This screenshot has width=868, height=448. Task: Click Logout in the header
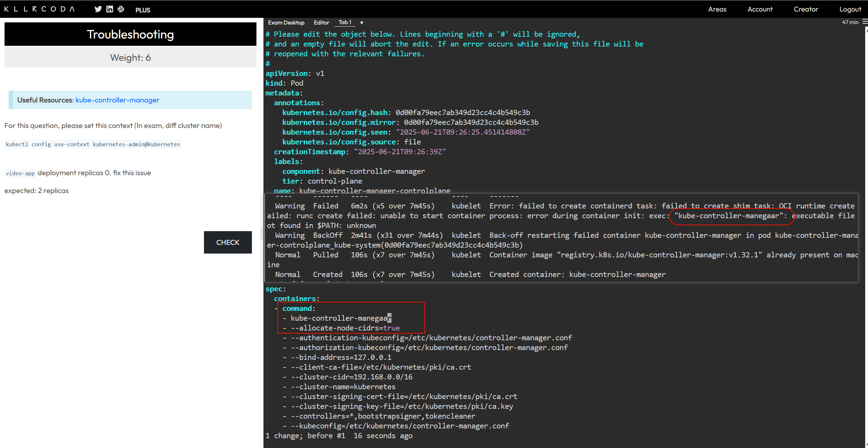point(850,9)
